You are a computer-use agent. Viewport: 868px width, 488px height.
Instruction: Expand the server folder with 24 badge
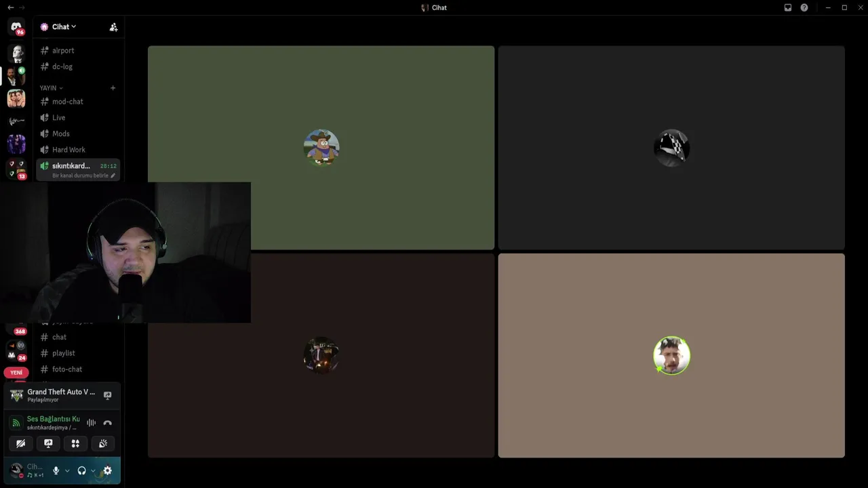coord(16,351)
